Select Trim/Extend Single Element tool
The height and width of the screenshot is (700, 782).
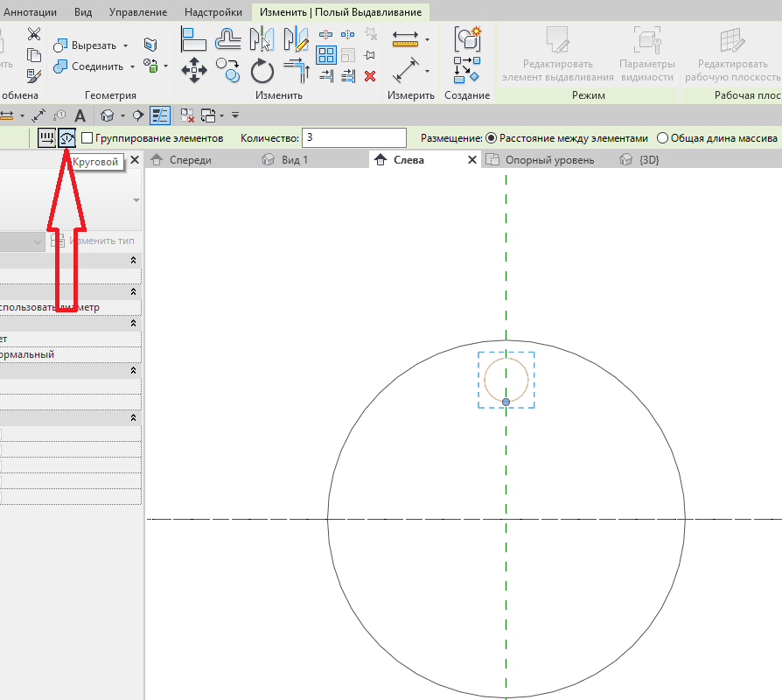(326, 76)
